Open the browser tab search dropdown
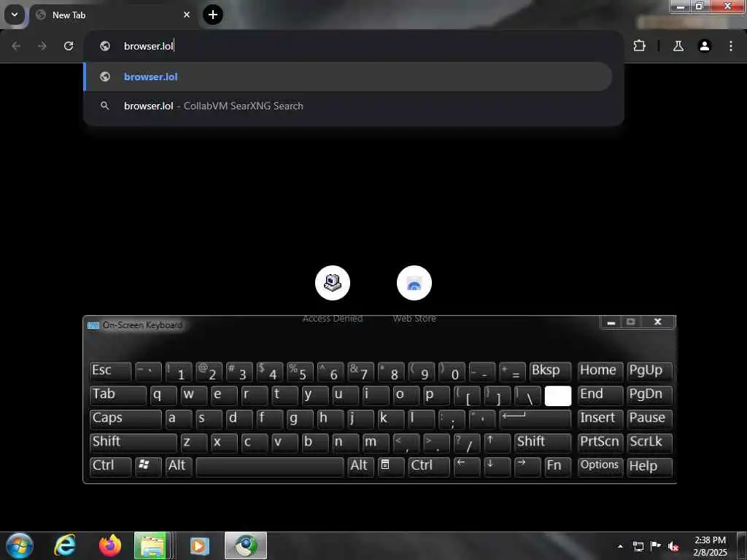The height and width of the screenshot is (560, 747). (15, 15)
